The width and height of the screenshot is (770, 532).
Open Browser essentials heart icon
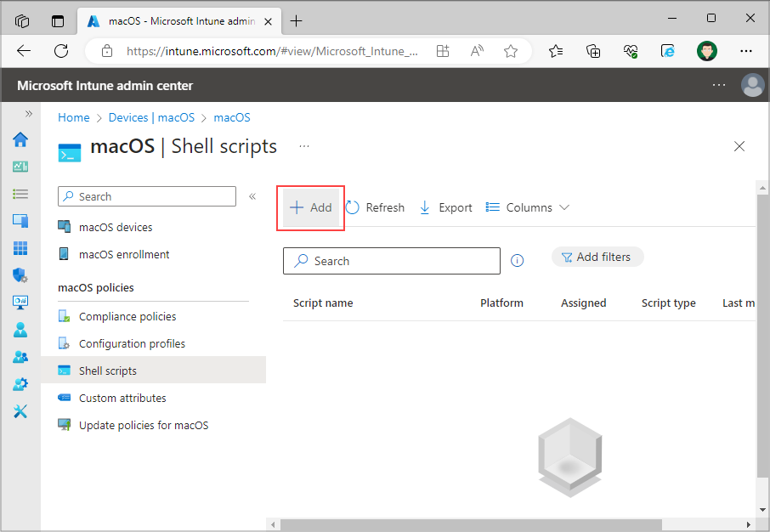coord(631,51)
